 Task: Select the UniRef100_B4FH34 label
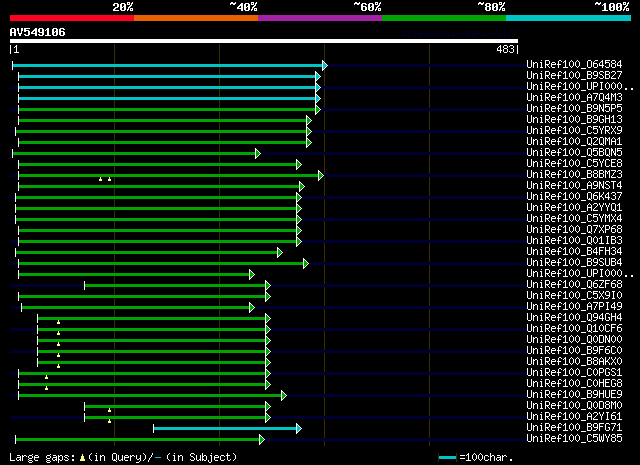tap(574, 251)
